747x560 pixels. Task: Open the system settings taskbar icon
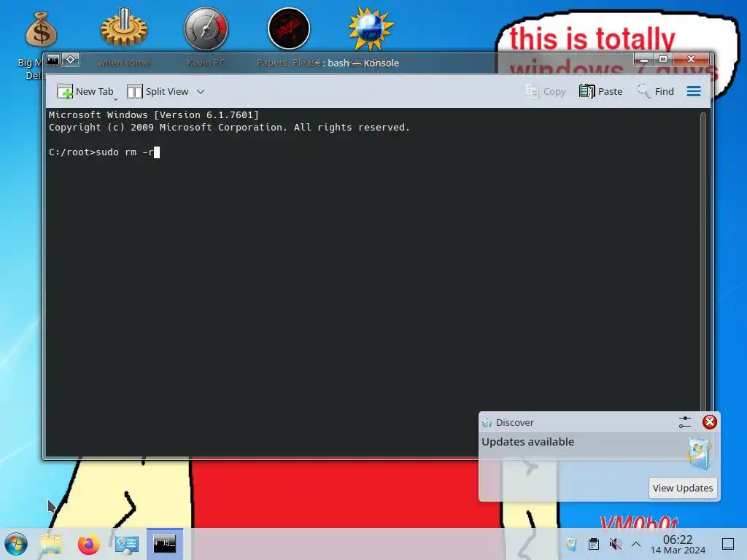click(127, 544)
